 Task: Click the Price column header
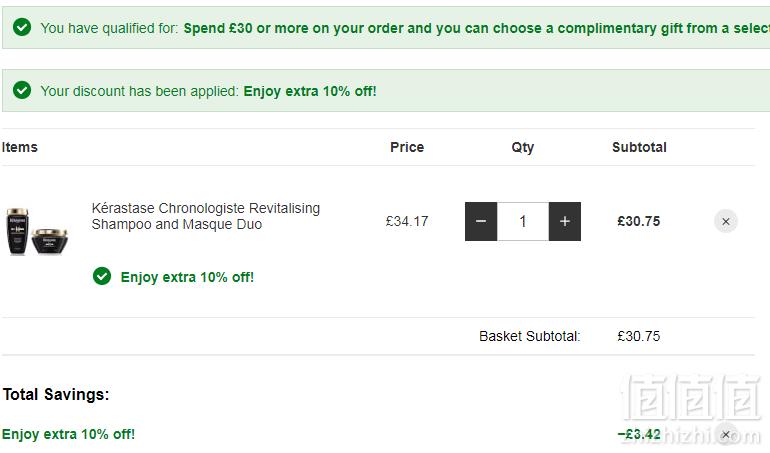(407, 147)
